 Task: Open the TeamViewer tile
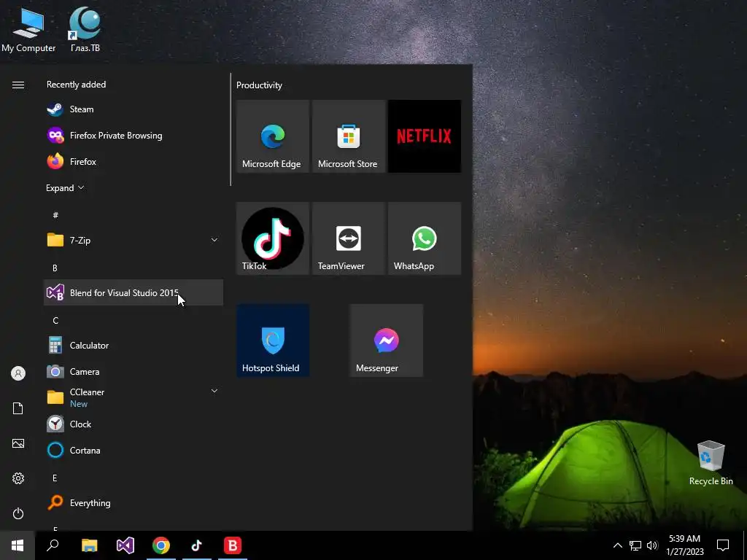(x=349, y=238)
